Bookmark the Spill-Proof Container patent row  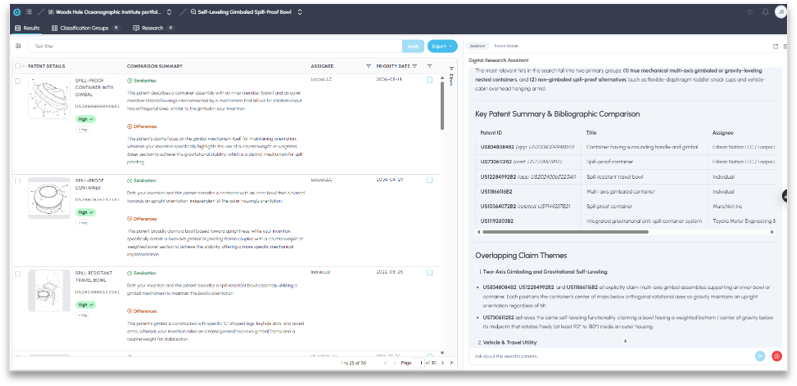430,180
